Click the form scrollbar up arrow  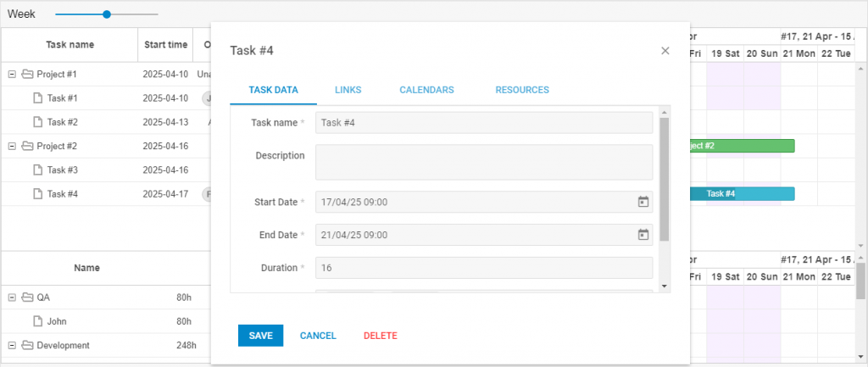coord(665,111)
